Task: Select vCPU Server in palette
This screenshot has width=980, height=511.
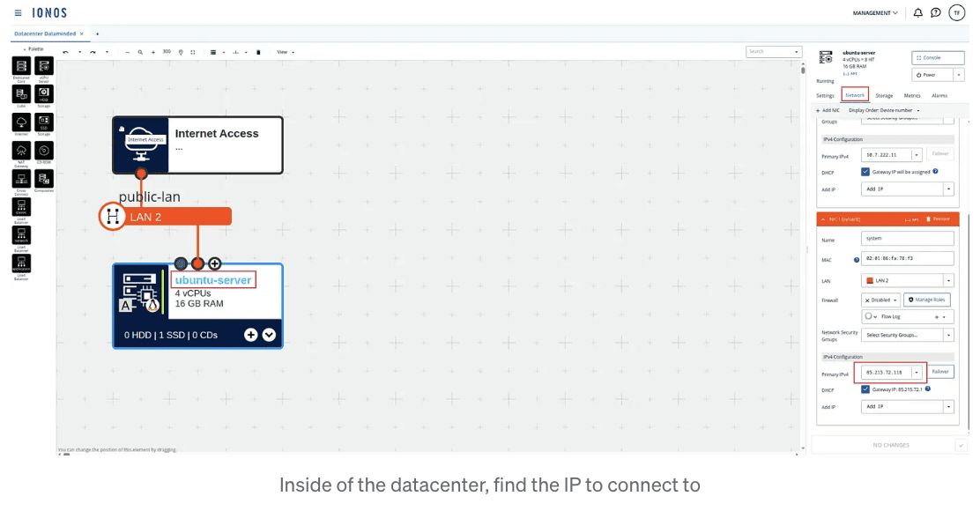Action: pos(44,66)
